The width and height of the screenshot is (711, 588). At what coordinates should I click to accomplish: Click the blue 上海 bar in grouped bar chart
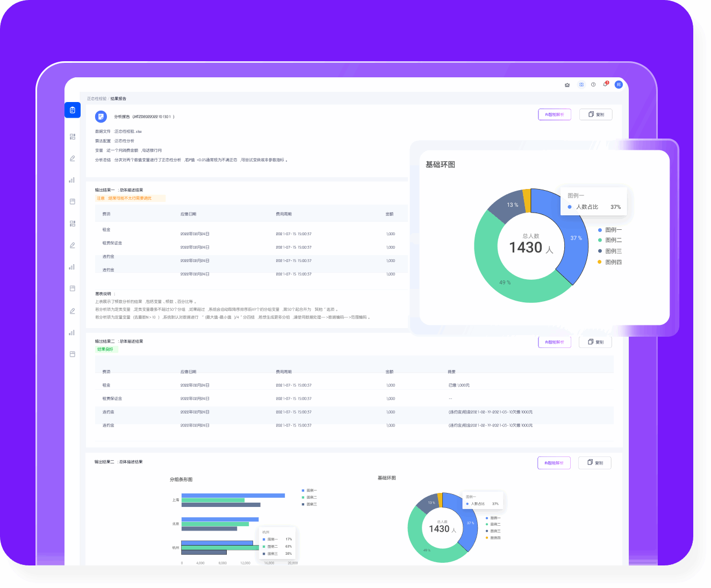point(233,496)
